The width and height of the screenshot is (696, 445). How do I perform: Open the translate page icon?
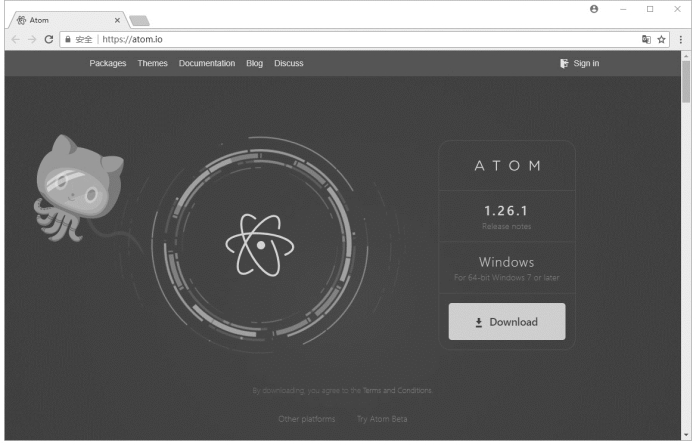pos(646,39)
